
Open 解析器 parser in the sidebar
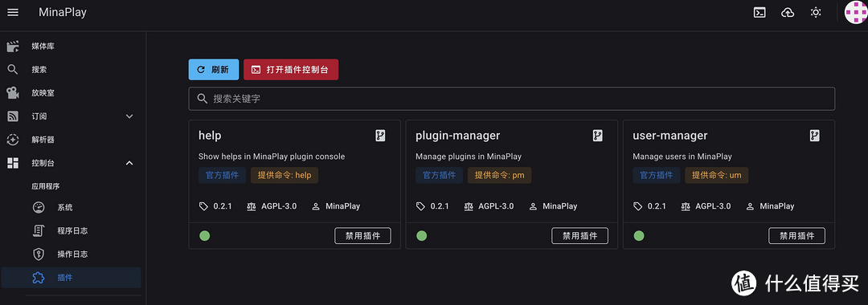point(71,140)
